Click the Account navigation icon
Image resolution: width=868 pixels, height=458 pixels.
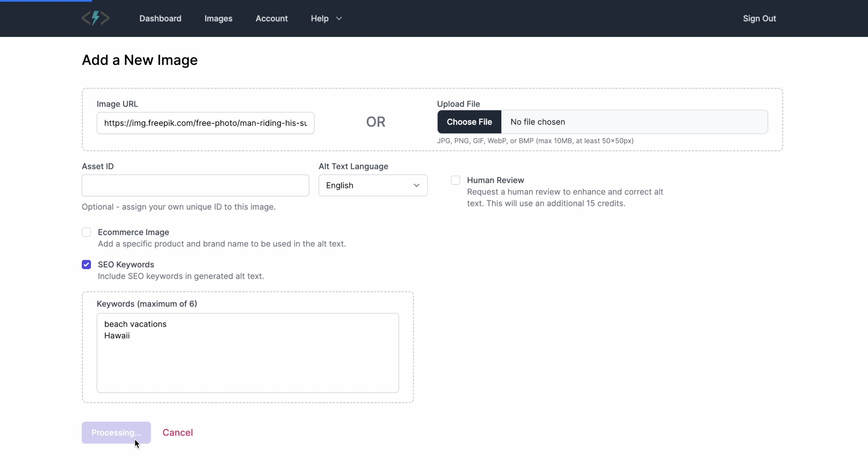coord(271,18)
